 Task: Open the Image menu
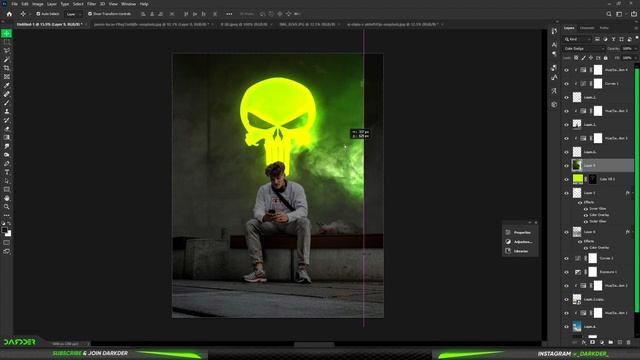tap(38, 4)
